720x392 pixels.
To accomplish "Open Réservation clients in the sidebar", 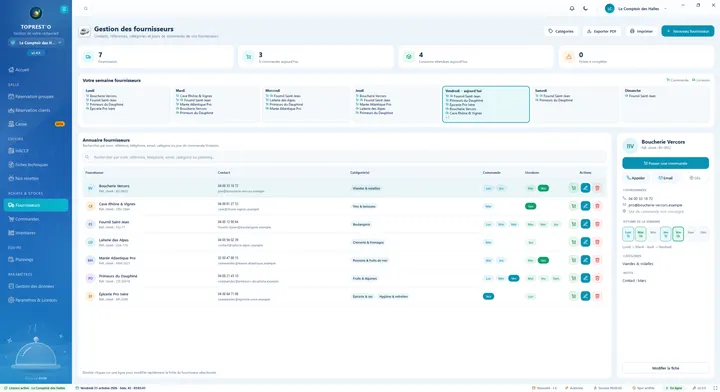I will (x=36, y=110).
